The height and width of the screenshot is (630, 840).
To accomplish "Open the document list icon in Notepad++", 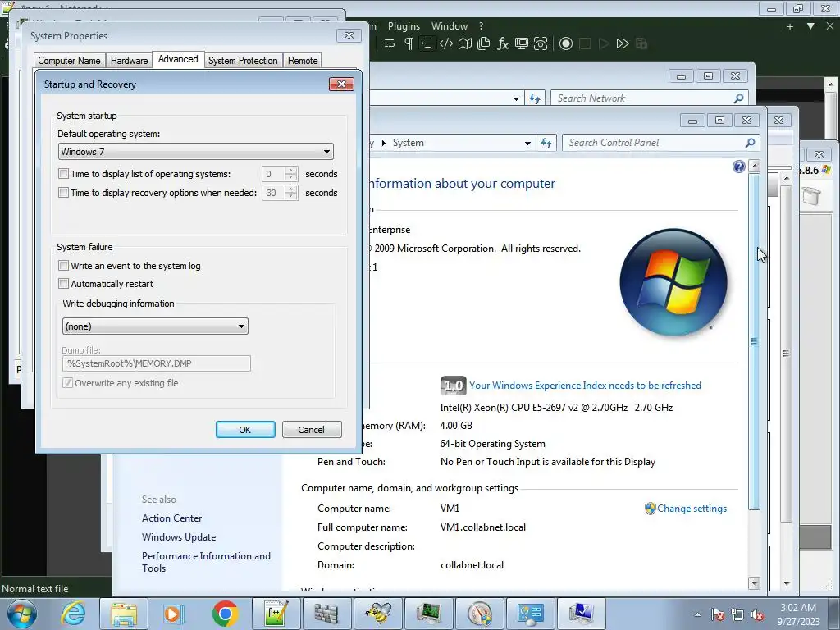I will [x=484, y=44].
